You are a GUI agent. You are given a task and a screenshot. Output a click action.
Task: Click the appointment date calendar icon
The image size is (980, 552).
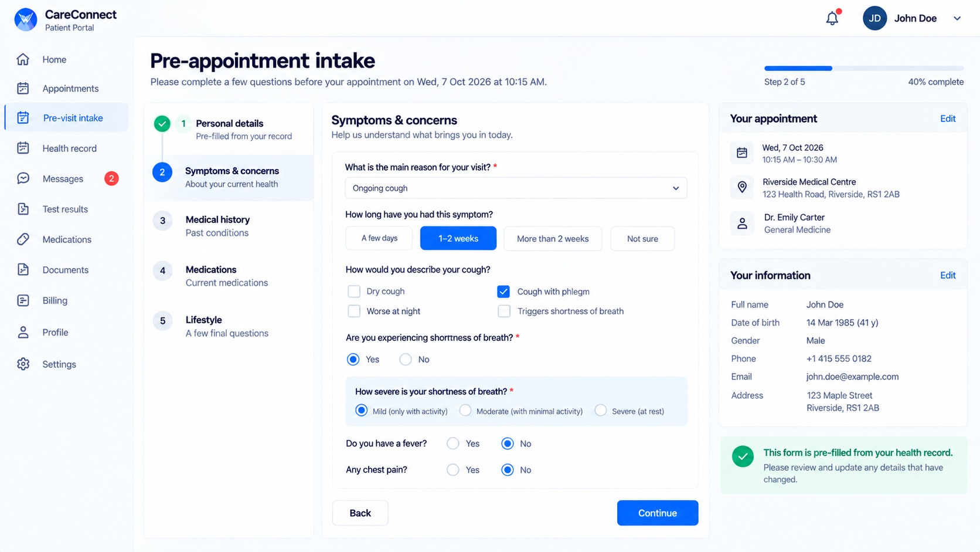742,153
